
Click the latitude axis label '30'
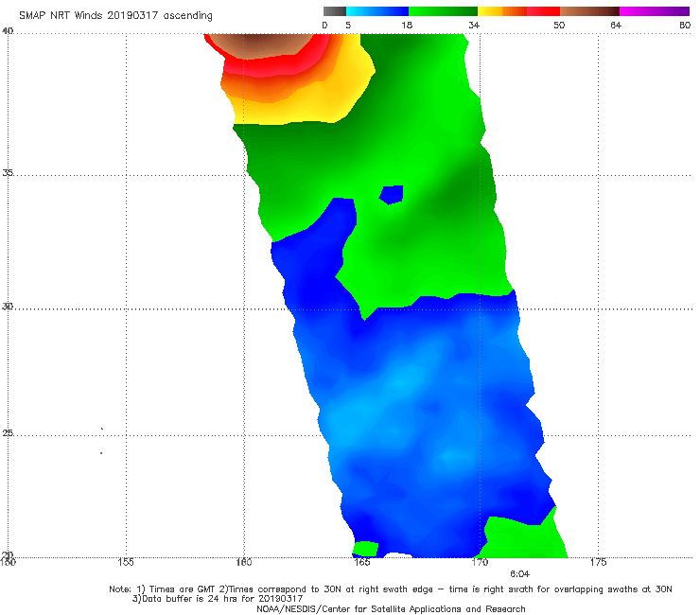click(8, 307)
